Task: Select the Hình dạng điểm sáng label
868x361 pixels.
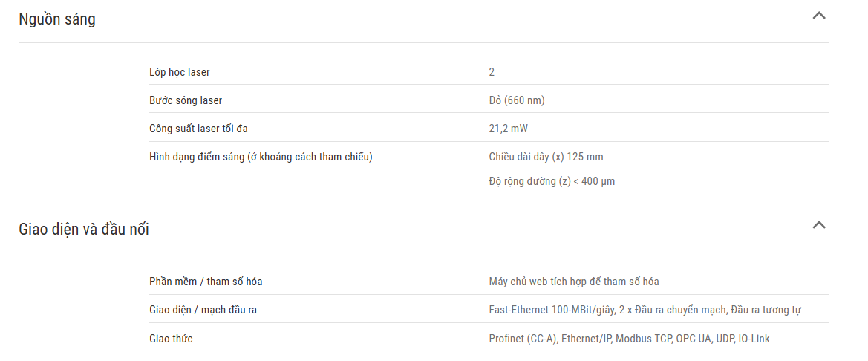Action: [x=261, y=157]
